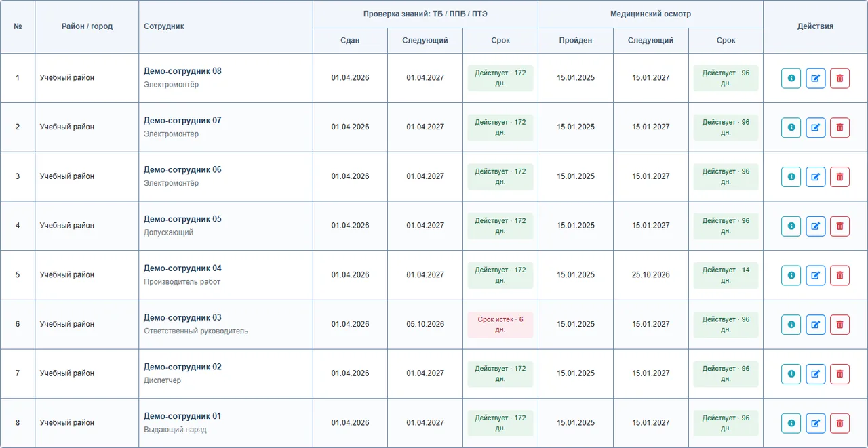The image size is (868, 448).
Task: Delete the Демо-сотрудник 05 record
Action: (840, 226)
